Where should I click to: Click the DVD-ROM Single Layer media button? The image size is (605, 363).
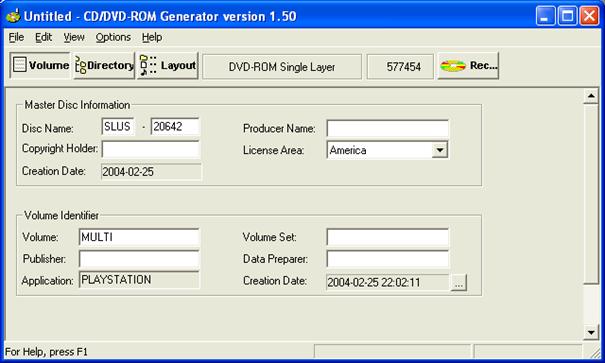(282, 67)
